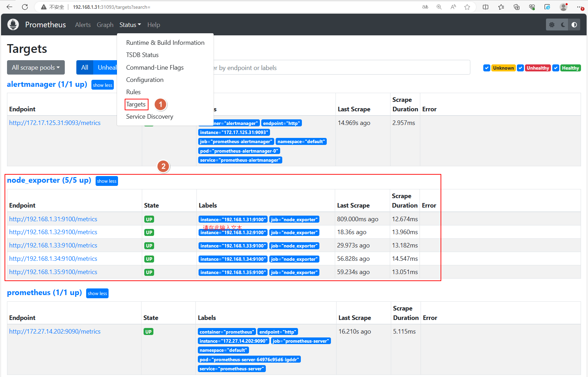Open the Help link in navbar
Image resolution: width=588 pixels, height=377 pixels.
154,25
